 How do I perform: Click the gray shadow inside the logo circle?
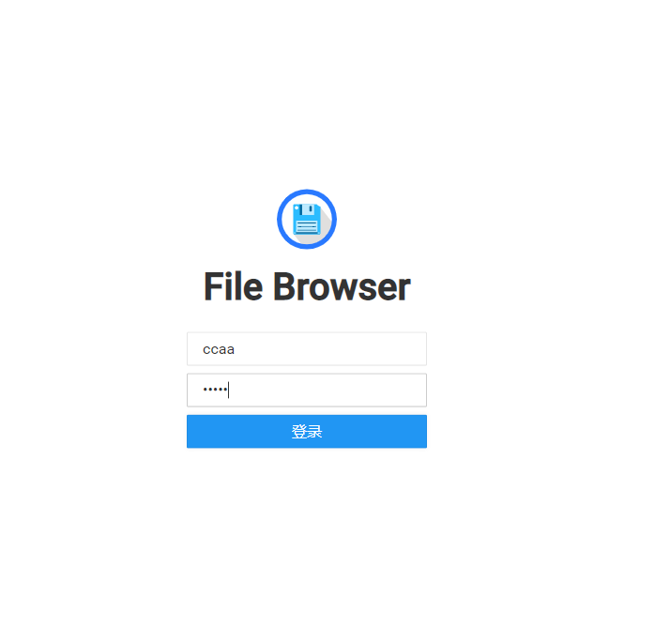[x=326, y=225]
